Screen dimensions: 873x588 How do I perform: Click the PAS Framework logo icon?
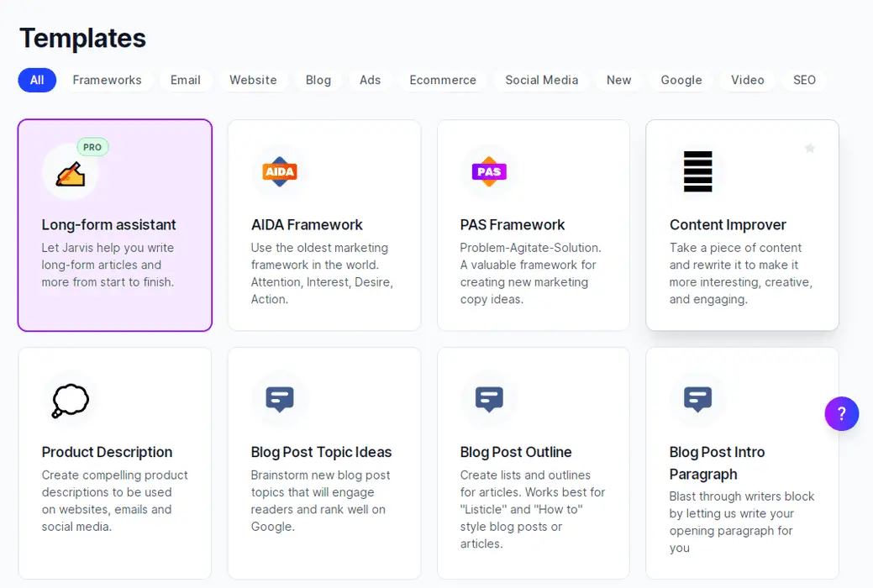(x=489, y=171)
